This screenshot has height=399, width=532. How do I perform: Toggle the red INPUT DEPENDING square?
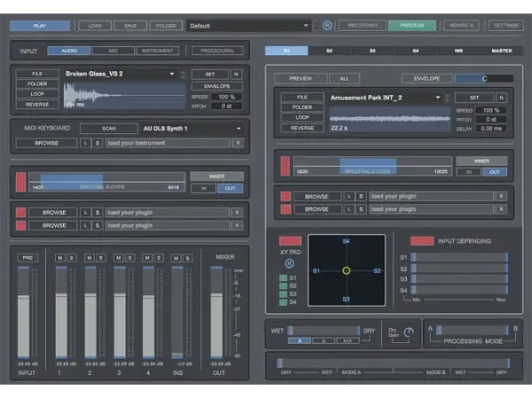[x=422, y=241]
